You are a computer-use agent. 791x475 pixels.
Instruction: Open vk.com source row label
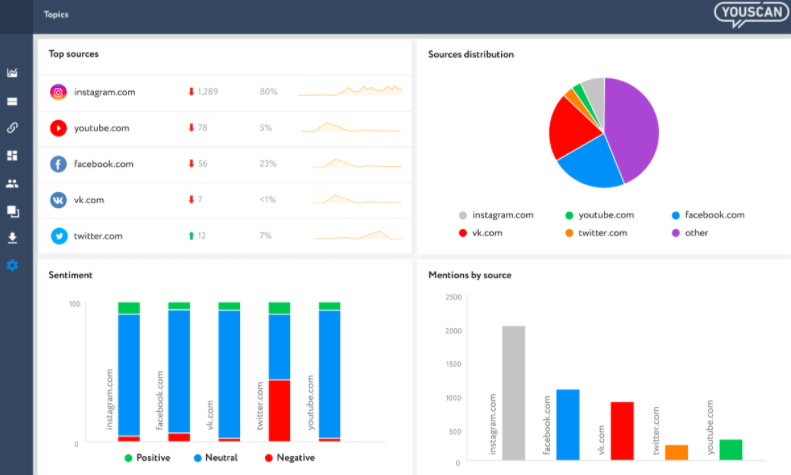pyautogui.click(x=89, y=200)
